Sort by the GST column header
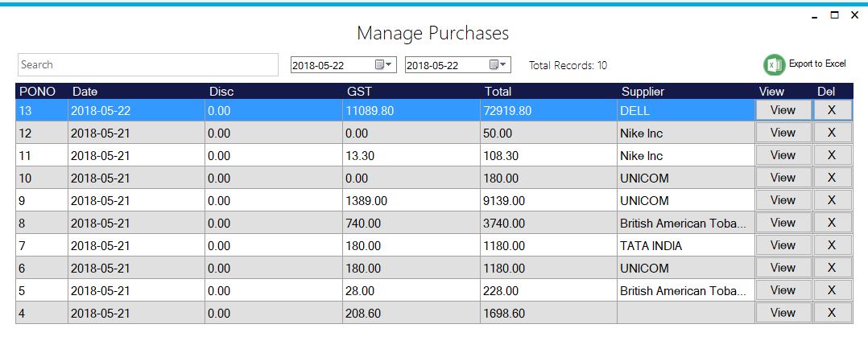Image resolution: width=868 pixels, height=353 pixels. [x=359, y=92]
